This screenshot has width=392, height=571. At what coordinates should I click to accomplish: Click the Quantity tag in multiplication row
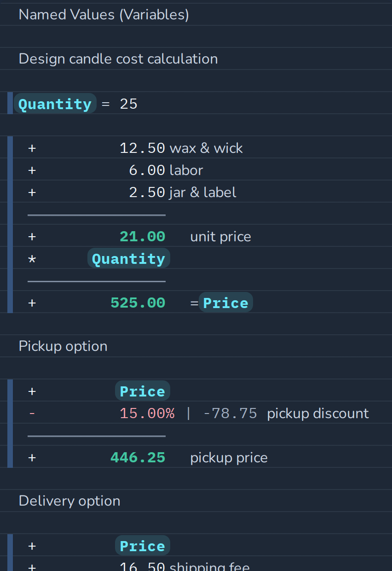(x=129, y=259)
